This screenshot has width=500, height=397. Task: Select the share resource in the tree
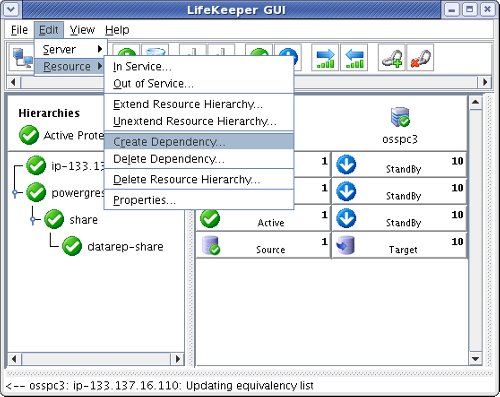pyautogui.click(x=83, y=220)
